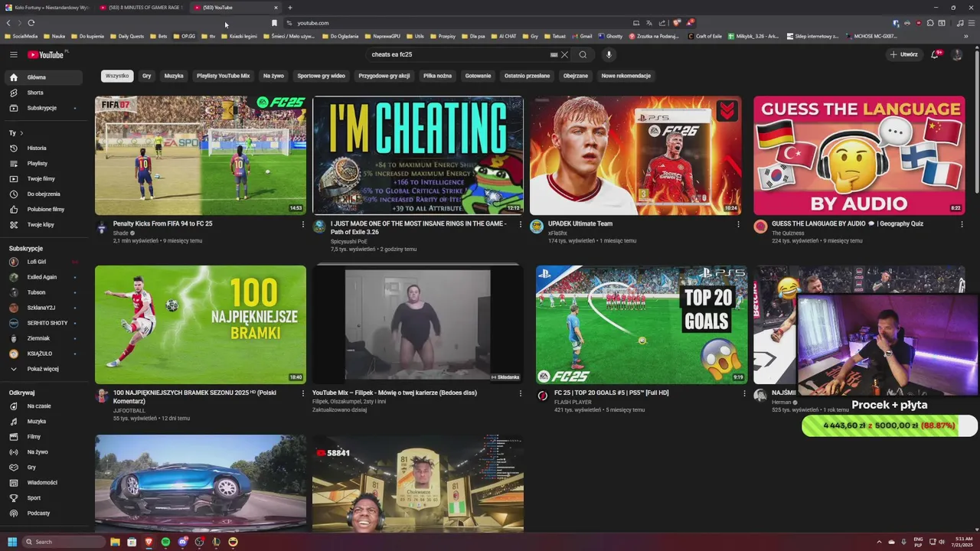The image size is (980, 551).
Task: Open options for the Penalty Kicks video
Action: point(303,224)
